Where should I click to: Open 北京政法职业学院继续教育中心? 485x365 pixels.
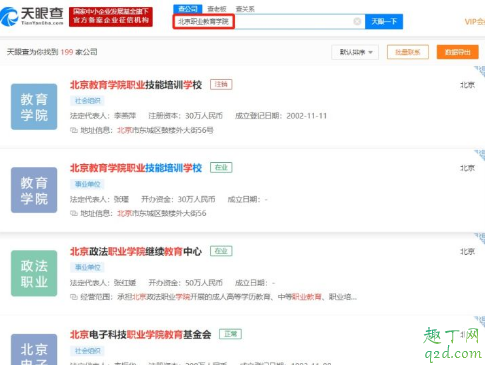pyautogui.click(x=136, y=252)
